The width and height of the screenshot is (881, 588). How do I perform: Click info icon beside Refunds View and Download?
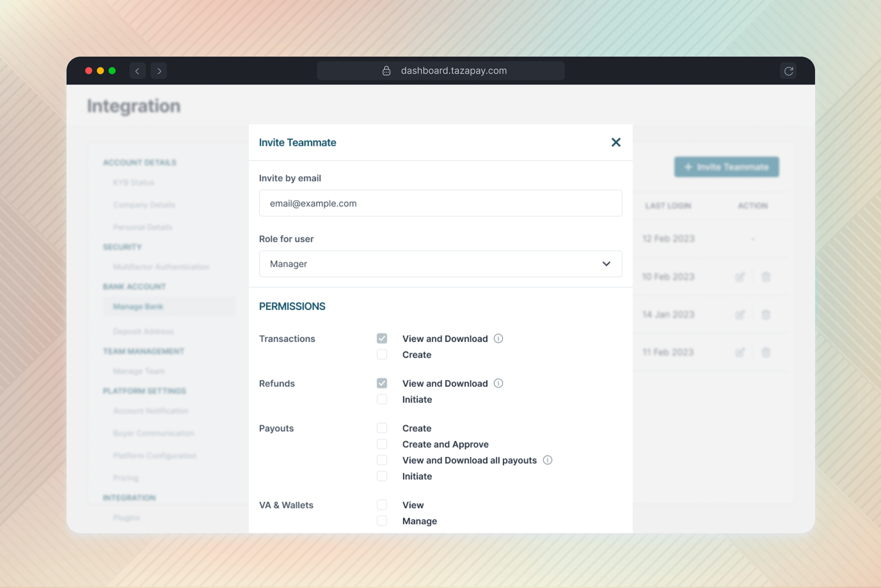(x=498, y=383)
